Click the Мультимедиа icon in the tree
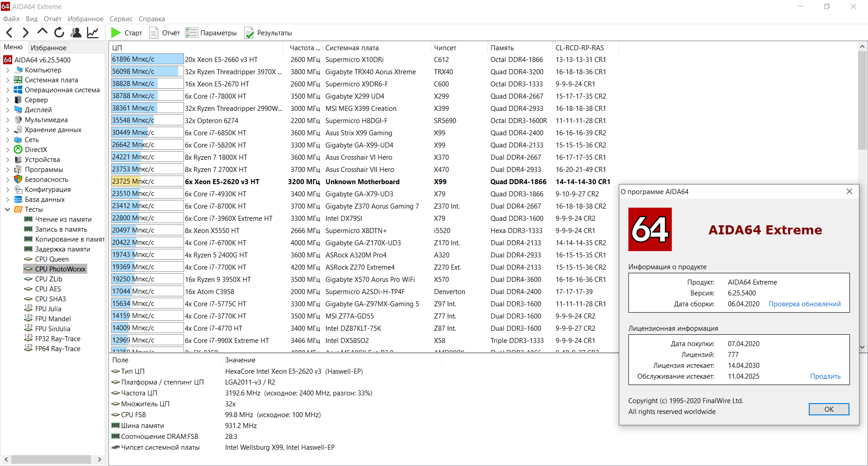868x466 pixels. pos(19,119)
